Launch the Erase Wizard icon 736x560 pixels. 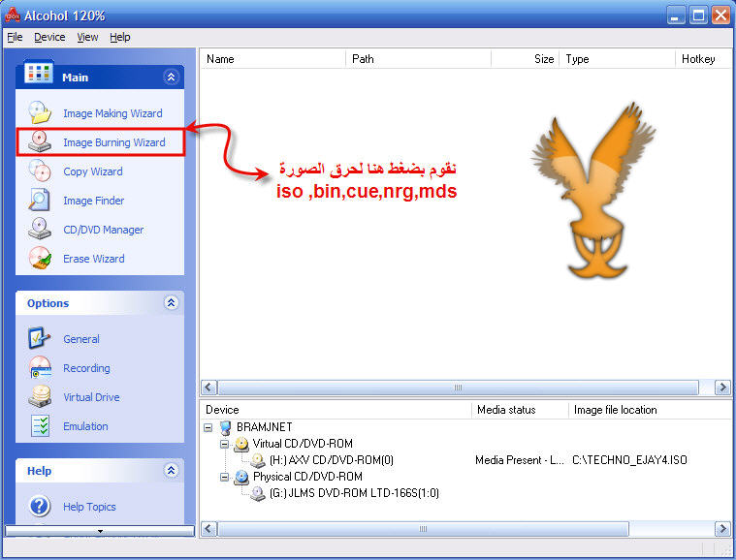click(x=40, y=258)
